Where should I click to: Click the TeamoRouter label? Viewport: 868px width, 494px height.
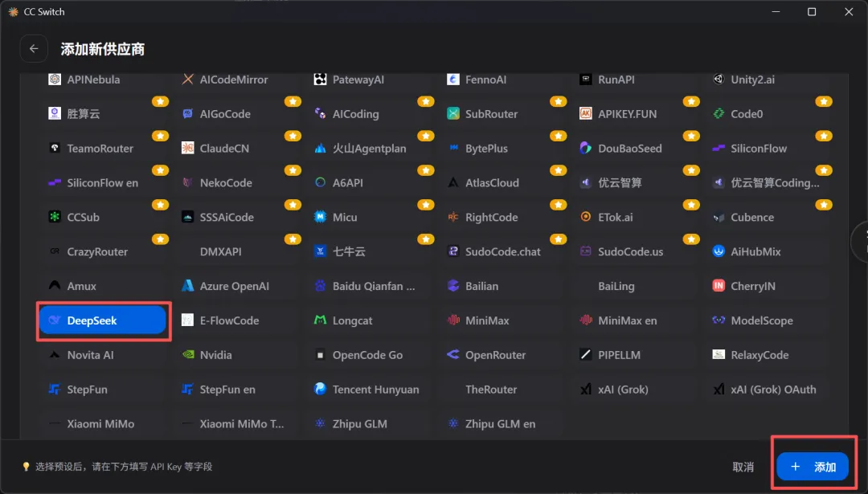[x=100, y=149]
